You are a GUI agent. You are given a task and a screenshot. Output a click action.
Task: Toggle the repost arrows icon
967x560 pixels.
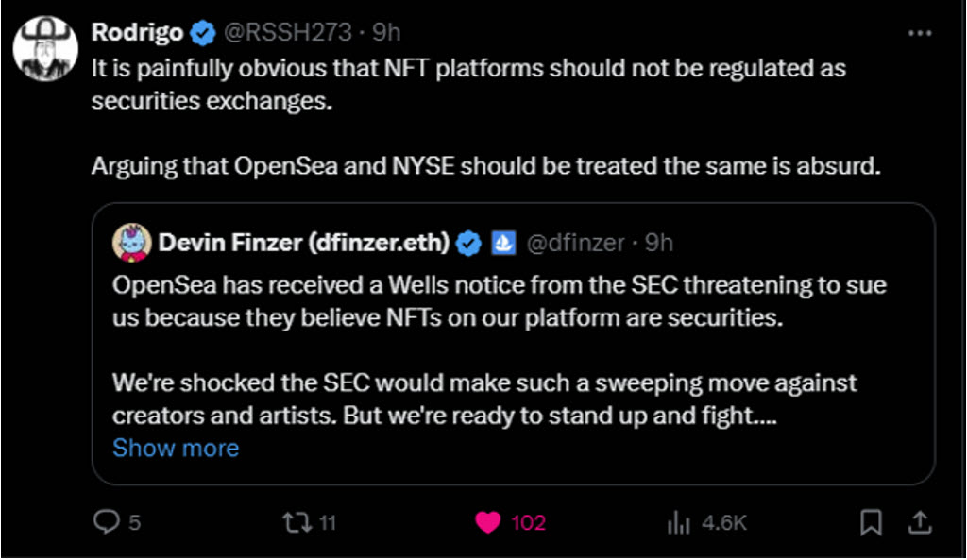pyautogui.click(x=297, y=521)
